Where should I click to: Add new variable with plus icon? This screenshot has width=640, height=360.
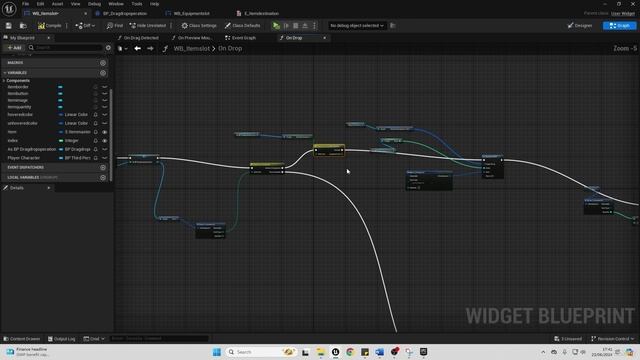[103, 73]
